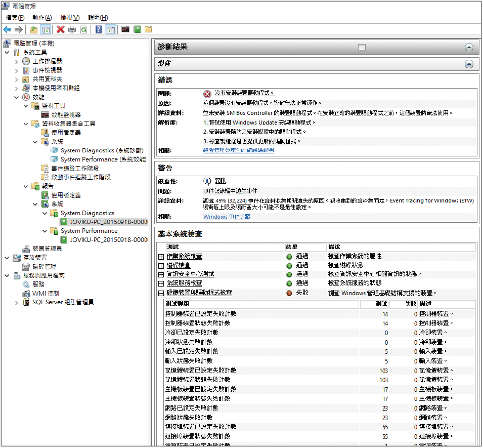Select 工作排程器 in the tree
The image size is (483, 448).
coord(47,61)
